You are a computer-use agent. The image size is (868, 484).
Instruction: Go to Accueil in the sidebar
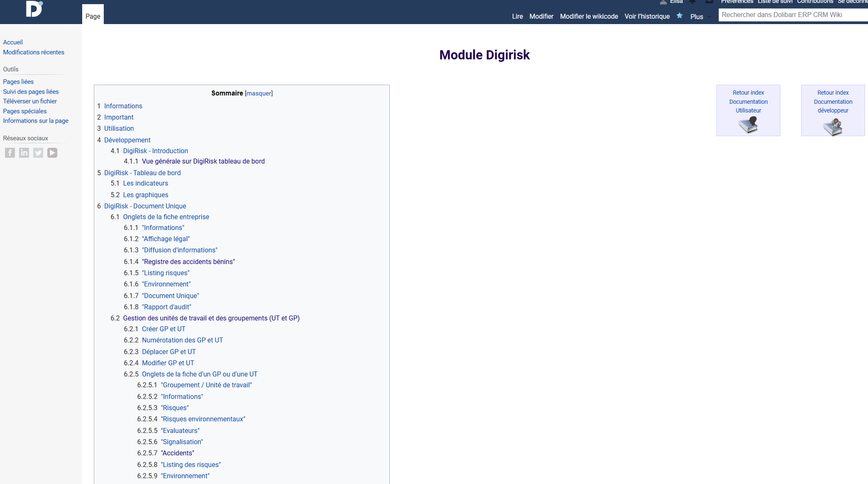coord(13,42)
